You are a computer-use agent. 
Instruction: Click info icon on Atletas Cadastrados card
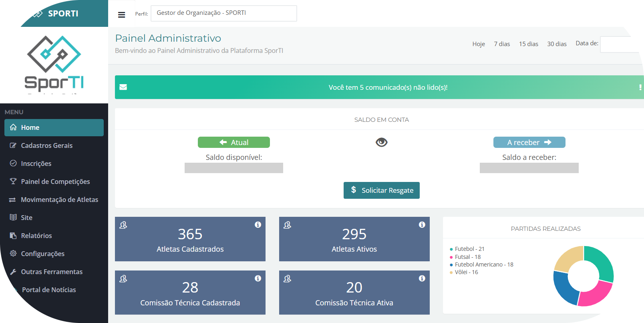(x=258, y=225)
